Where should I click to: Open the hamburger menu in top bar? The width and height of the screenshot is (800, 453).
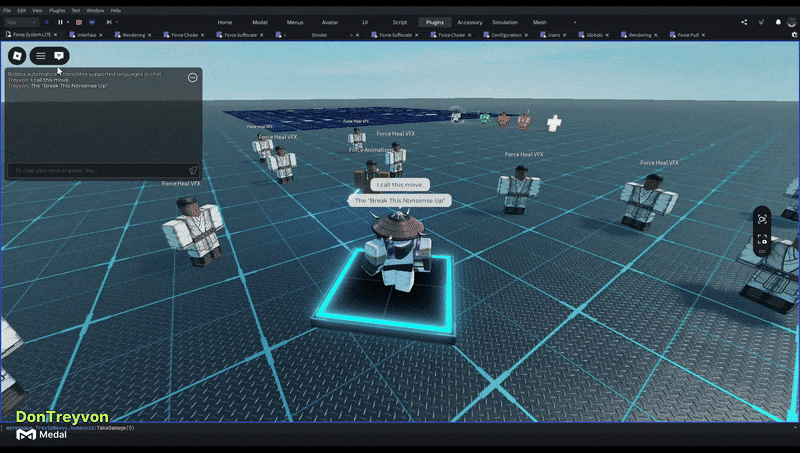click(x=41, y=56)
